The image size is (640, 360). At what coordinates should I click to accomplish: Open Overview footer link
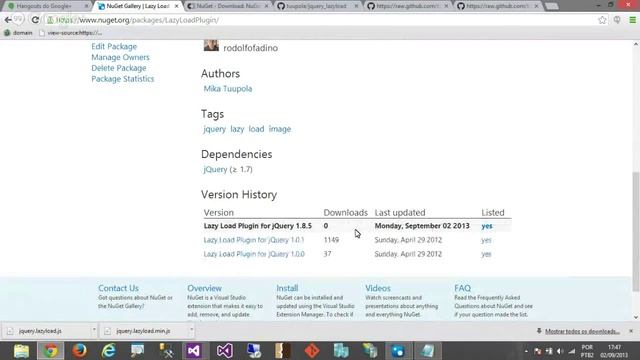click(204, 288)
